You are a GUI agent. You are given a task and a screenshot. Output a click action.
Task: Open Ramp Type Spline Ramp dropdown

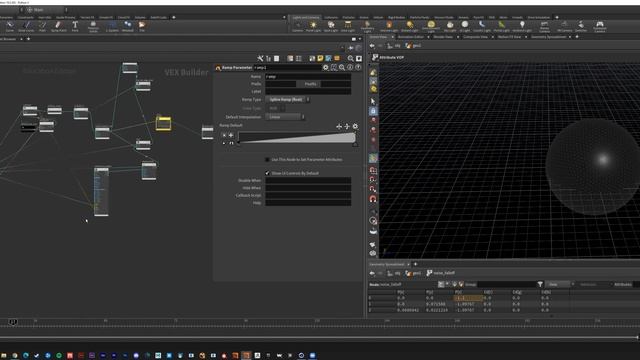[288, 100]
